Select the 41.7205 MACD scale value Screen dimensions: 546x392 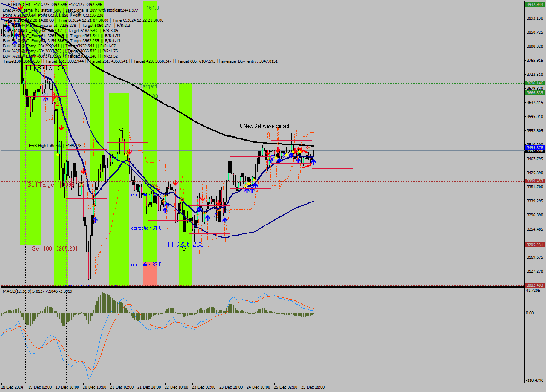click(534, 290)
